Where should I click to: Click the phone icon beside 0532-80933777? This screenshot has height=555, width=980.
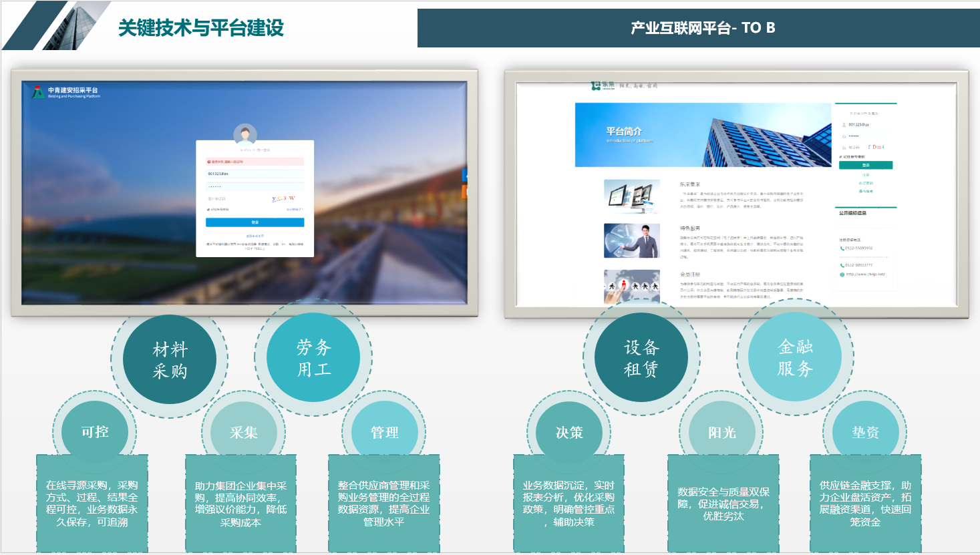point(842,265)
